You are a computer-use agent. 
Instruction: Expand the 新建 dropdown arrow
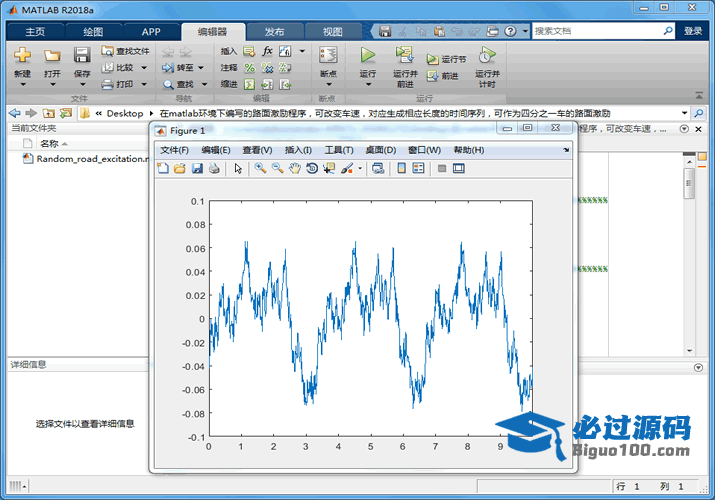click(x=22, y=84)
